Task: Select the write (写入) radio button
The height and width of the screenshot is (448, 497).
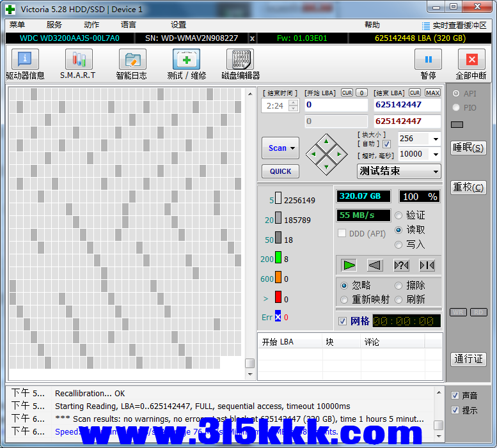Action: pos(398,245)
